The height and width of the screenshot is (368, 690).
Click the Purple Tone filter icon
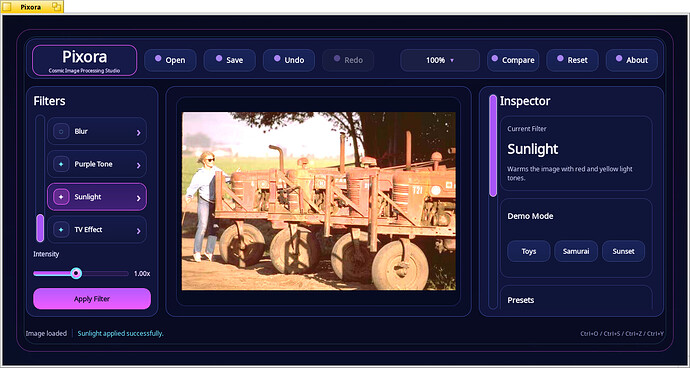click(61, 164)
